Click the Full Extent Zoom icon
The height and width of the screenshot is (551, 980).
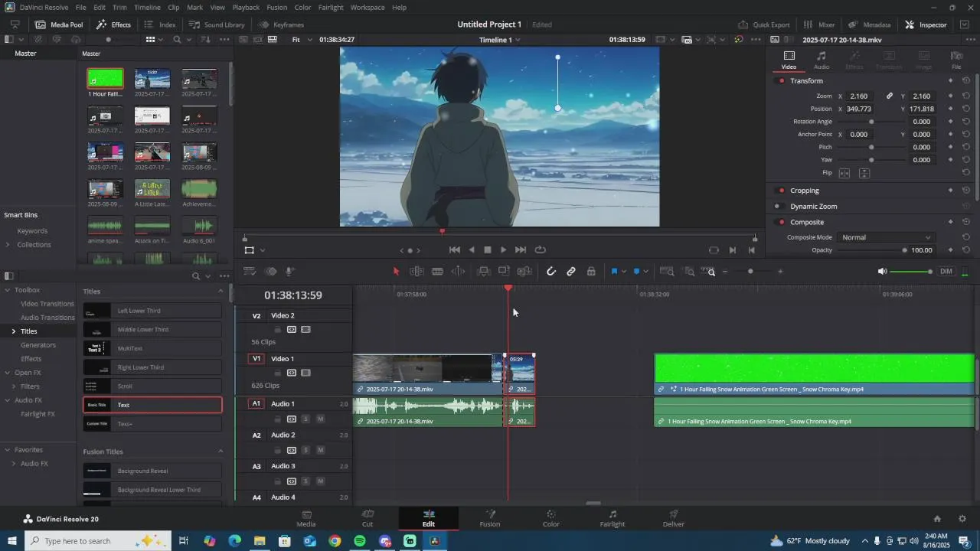click(x=667, y=272)
